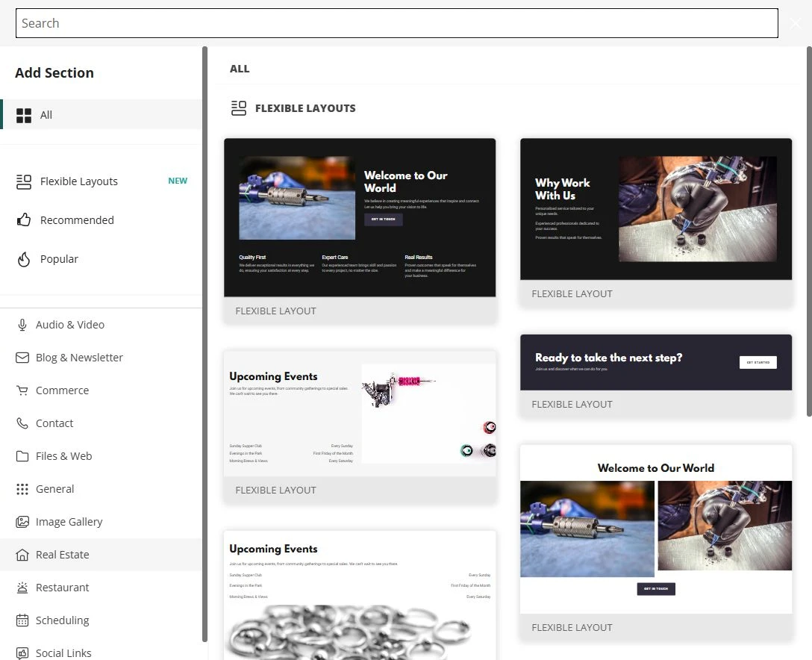Pick the dark Welcome layout with Quality First
Screen dimensions: 812x660
(x=360, y=231)
